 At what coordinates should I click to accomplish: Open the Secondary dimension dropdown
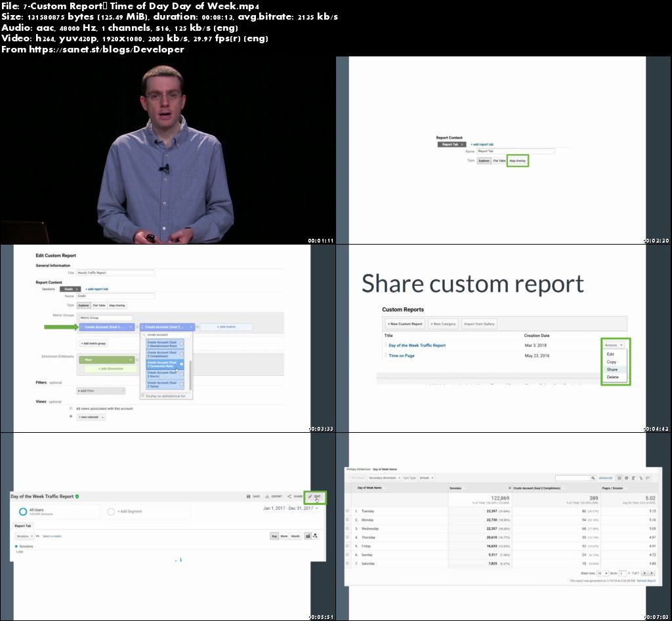tap(385, 478)
